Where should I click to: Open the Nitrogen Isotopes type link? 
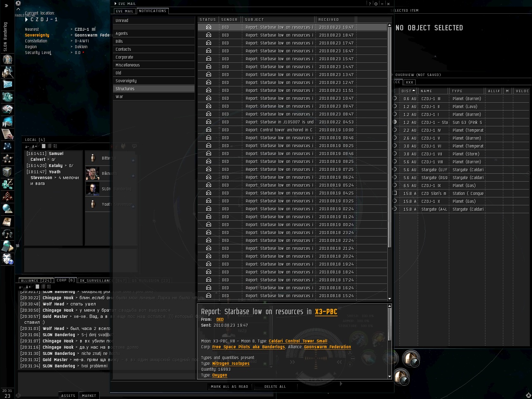tap(231, 364)
